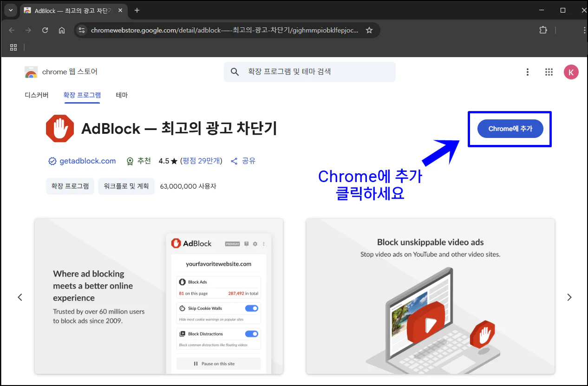Viewport: 588px width, 386px height.
Task: Open the first promo screenshot thumbnail
Action: coord(159,296)
